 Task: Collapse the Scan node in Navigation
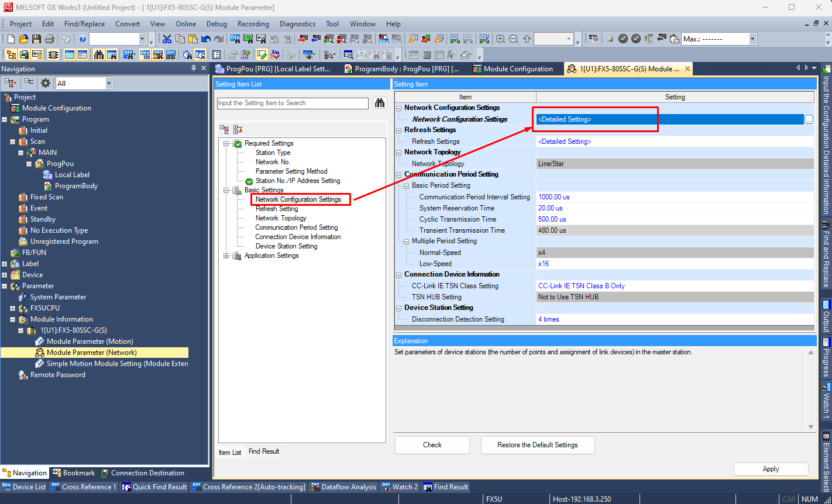pyautogui.click(x=13, y=141)
